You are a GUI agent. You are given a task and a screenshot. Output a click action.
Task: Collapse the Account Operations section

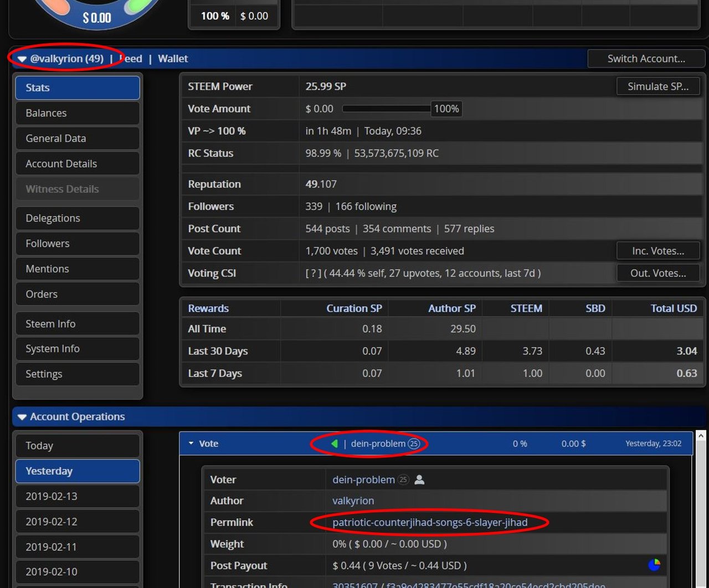click(22, 417)
